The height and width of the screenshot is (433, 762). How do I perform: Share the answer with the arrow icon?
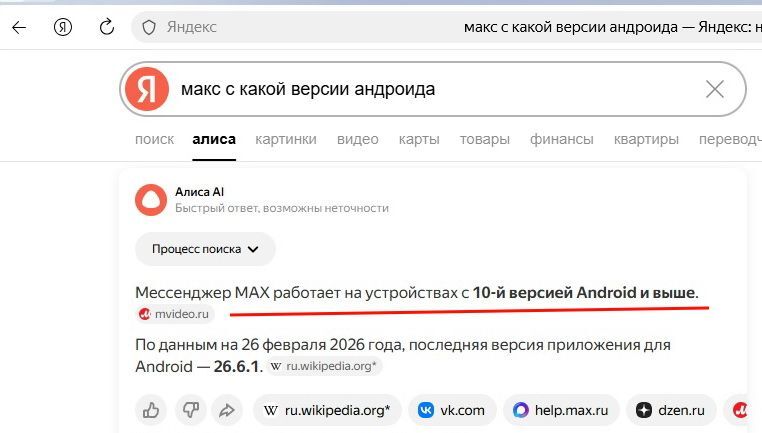tap(227, 410)
